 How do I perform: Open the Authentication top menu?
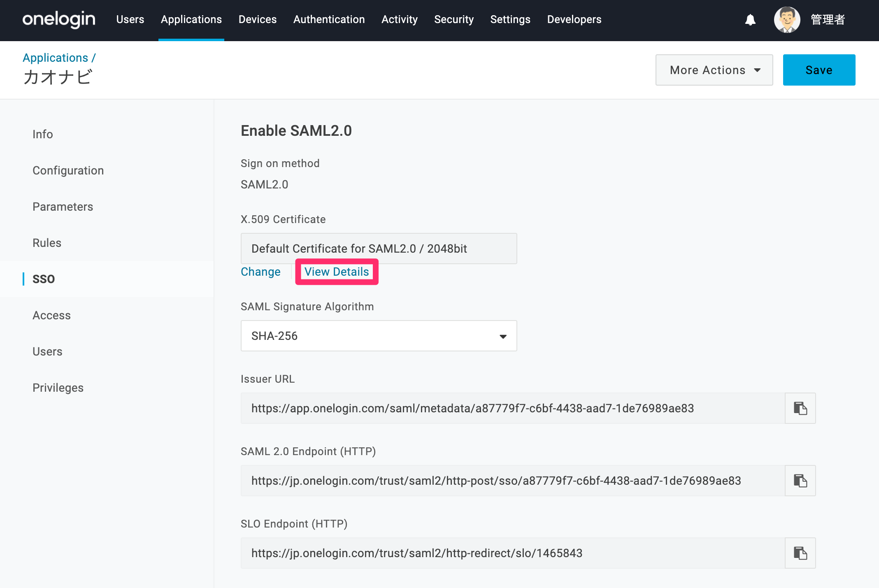point(329,19)
